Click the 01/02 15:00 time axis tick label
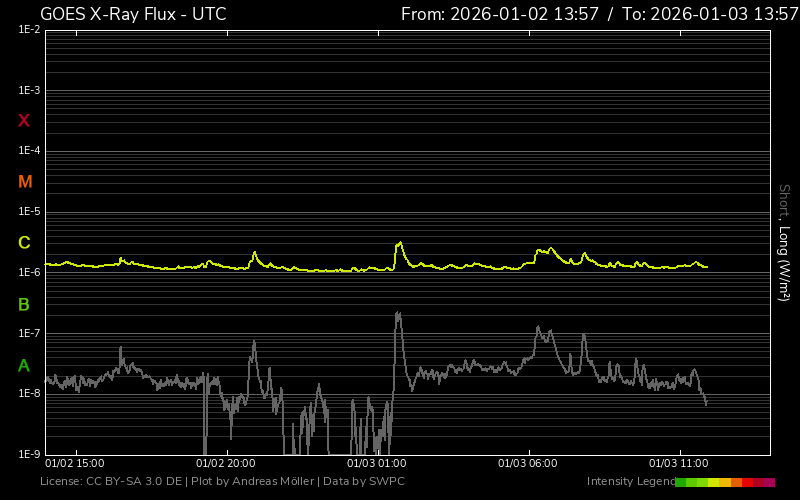This screenshot has width=800, height=500. click(75, 464)
